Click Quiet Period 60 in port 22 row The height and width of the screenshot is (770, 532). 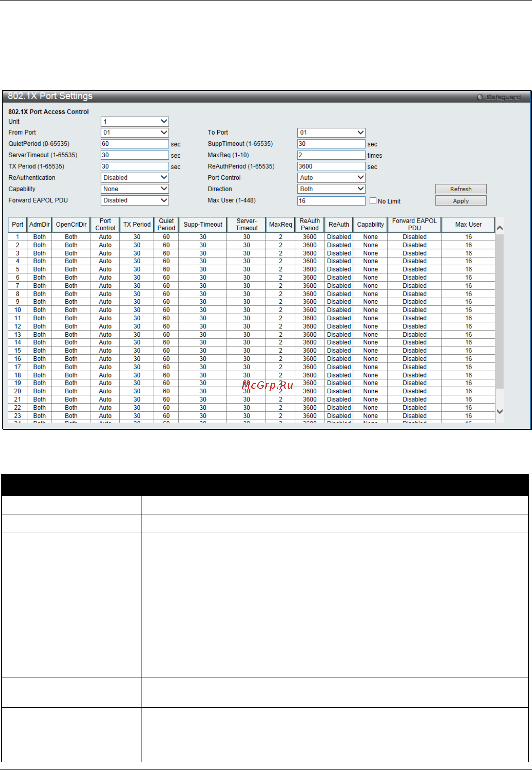click(166, 408)
